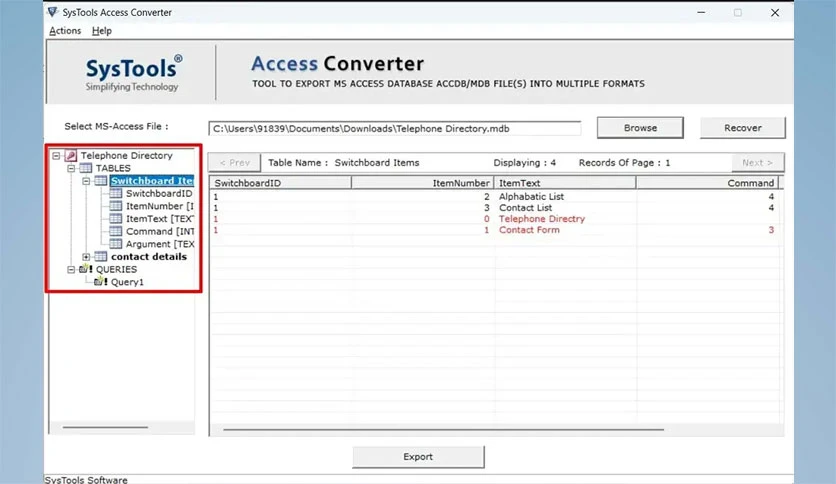Collapse the QUERIES tree node

pyautogui.click(x=71, y=270)
